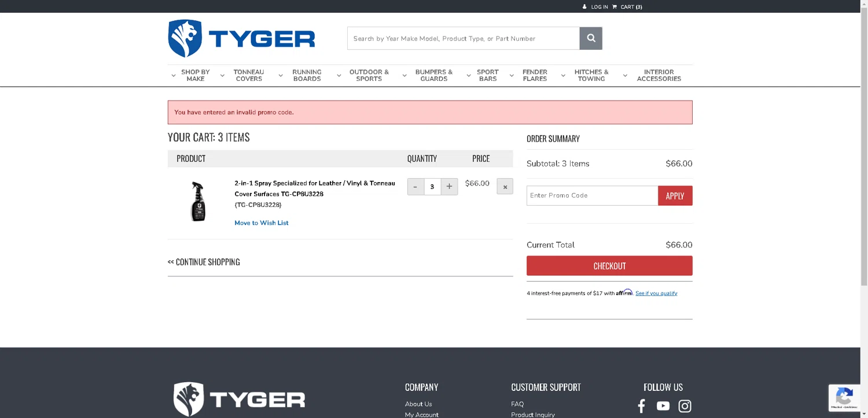Open the SPORT BARS menu

pyautogui.click(x=488, y=76)
